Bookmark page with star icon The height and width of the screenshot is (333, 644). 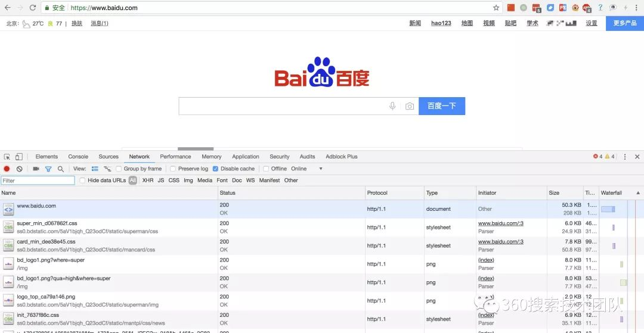pos(496,7)
